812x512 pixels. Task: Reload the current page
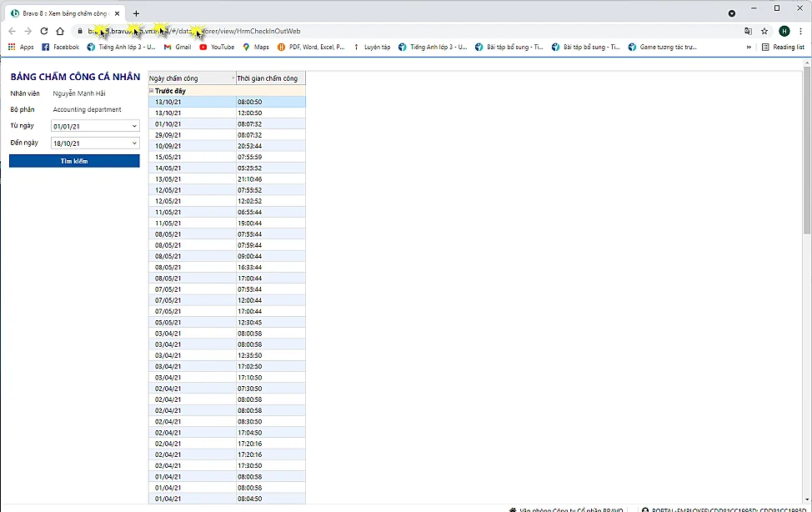[x=43, y=31]
